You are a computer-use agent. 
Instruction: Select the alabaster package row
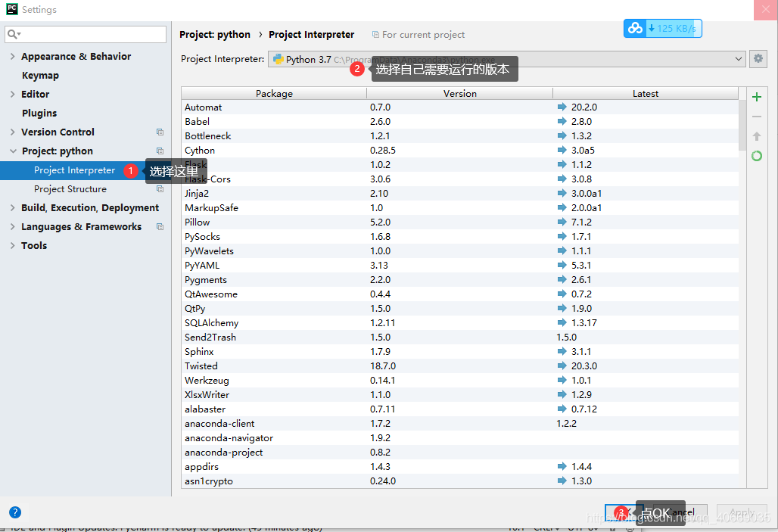(x=460, y=409)
